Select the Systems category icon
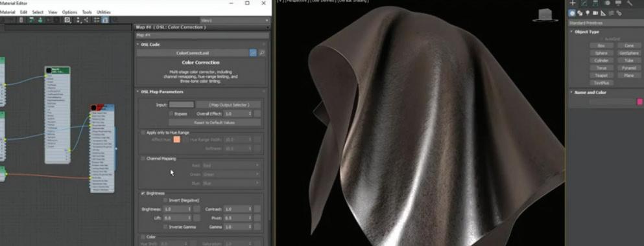The width and height of the screenshot is (644, 246). (619, 13)
